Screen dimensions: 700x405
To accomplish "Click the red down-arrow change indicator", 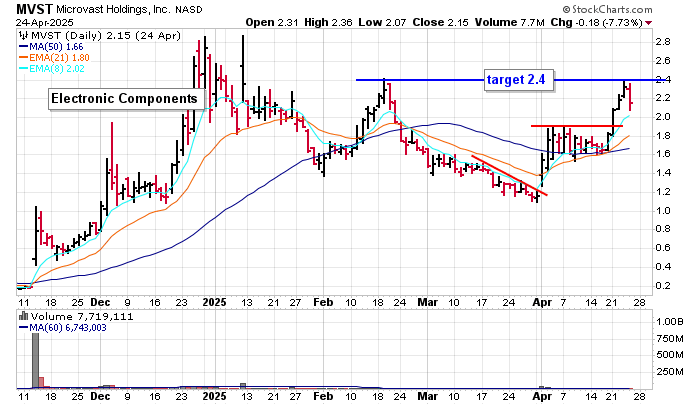I will pos(648,23).
